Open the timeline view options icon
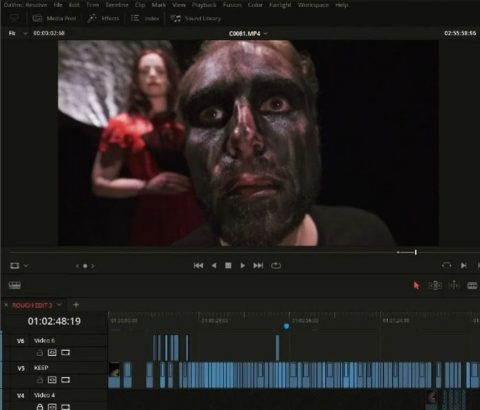This screenshot has height=410, width=480. coord(14,285)
